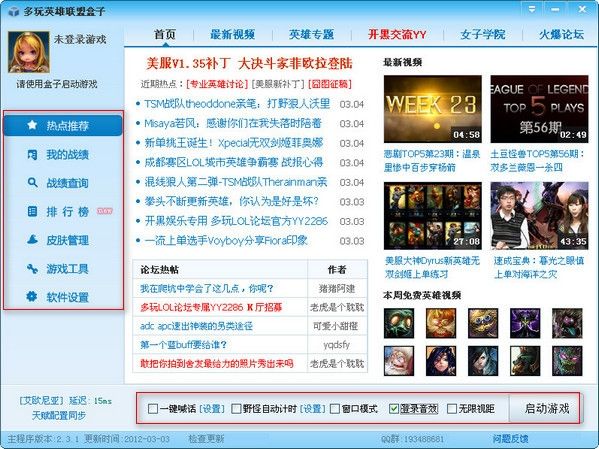Open the 美服V1.35补丁 headline
The width and height of the screenshot is (599, 449).
click(249, 63)
